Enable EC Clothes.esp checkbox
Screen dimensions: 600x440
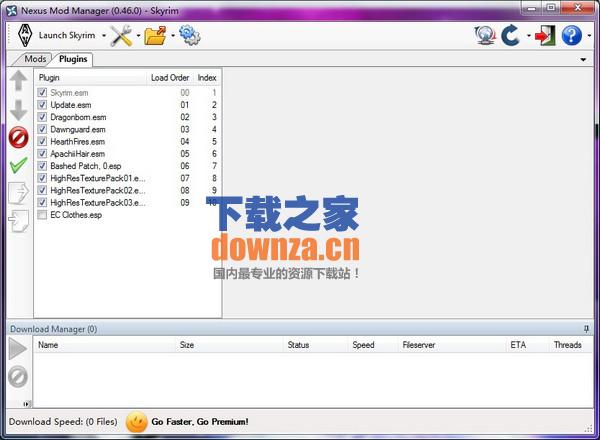[42, 215]
